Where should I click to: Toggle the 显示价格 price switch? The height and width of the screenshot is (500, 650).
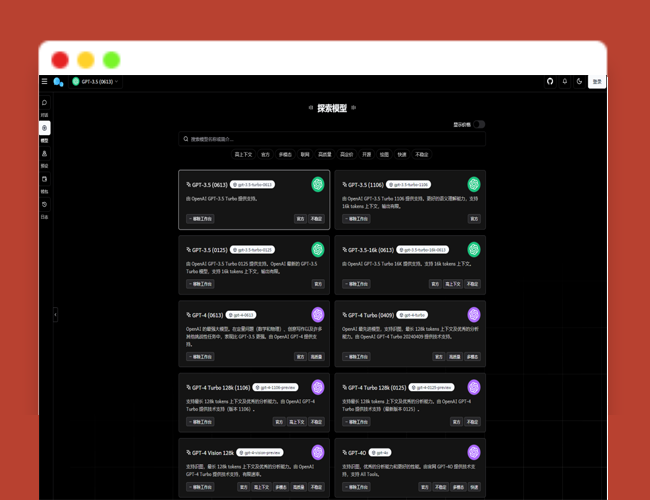[x=479, y=124]
